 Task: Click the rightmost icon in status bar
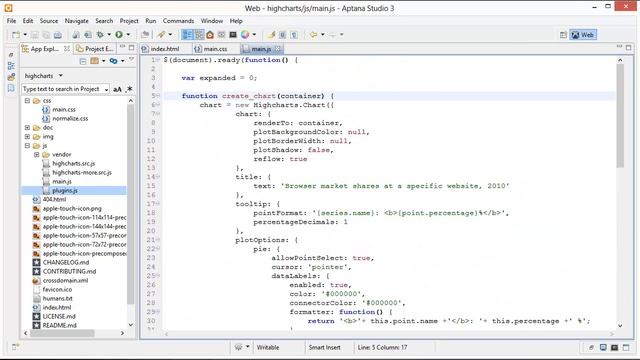pos(626,347)
